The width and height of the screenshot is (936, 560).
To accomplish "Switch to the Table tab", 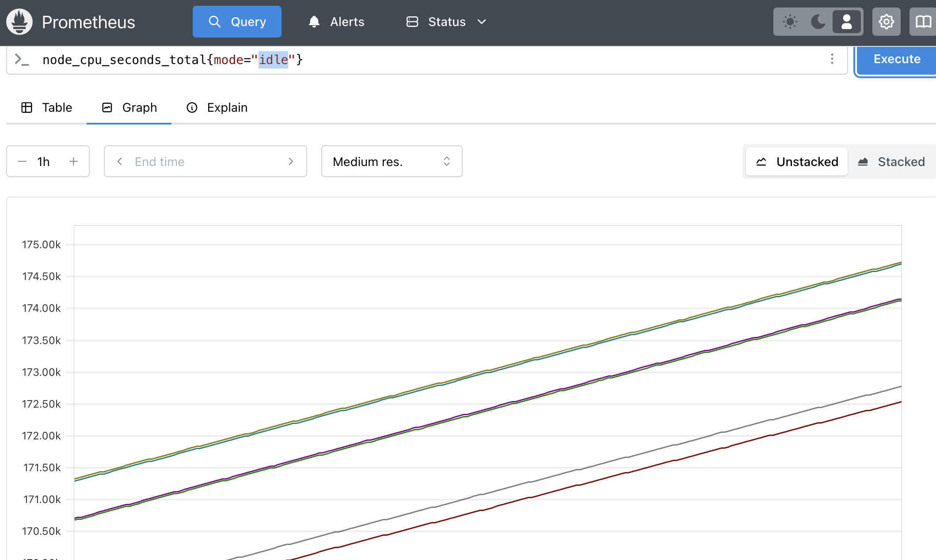I will (x=47, y=108).
